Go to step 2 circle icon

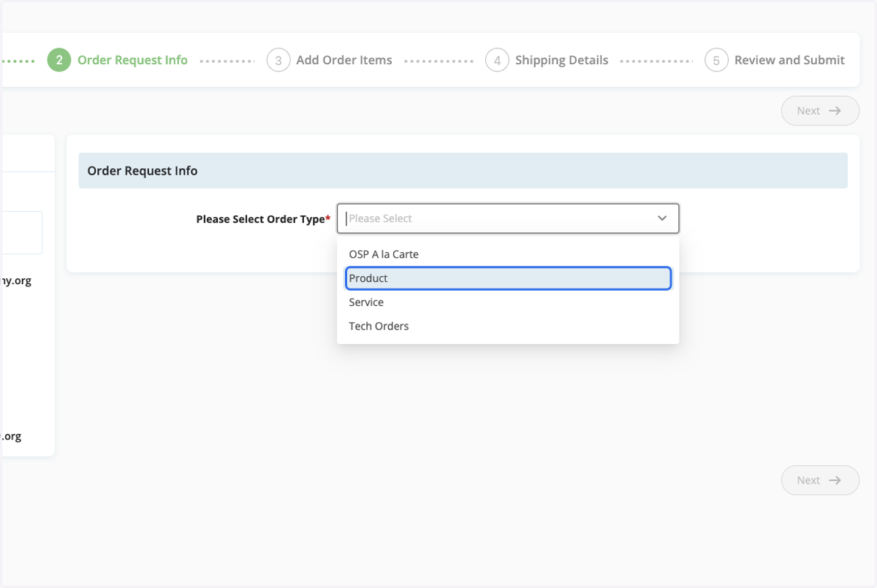click(x=59, y=60)
